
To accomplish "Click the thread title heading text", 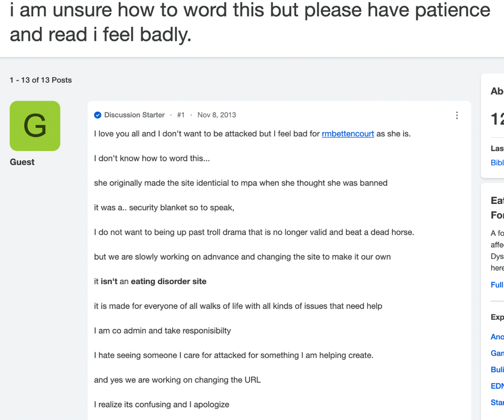I will (x=250, y=22).
